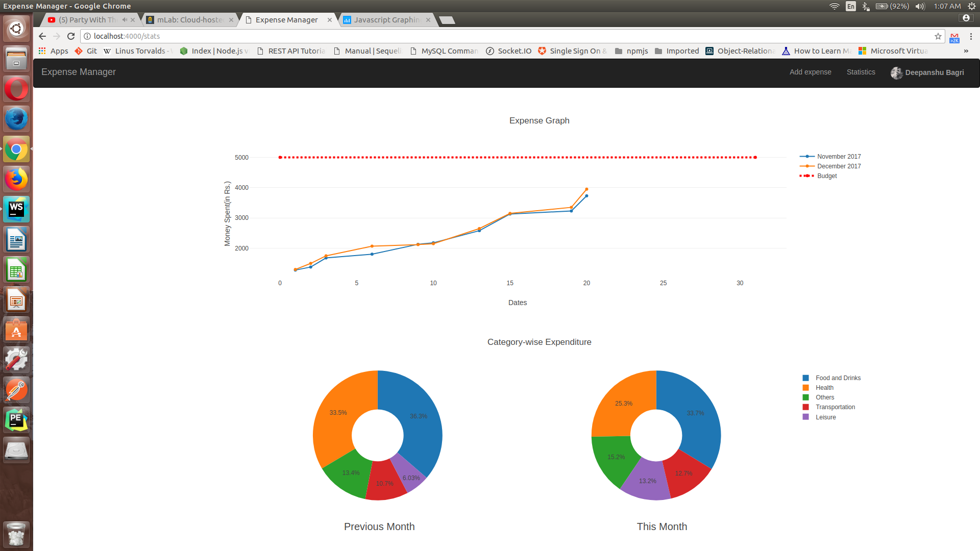Open Add expense link
This screenshot has height=551, width=980.
click(810, 72)
